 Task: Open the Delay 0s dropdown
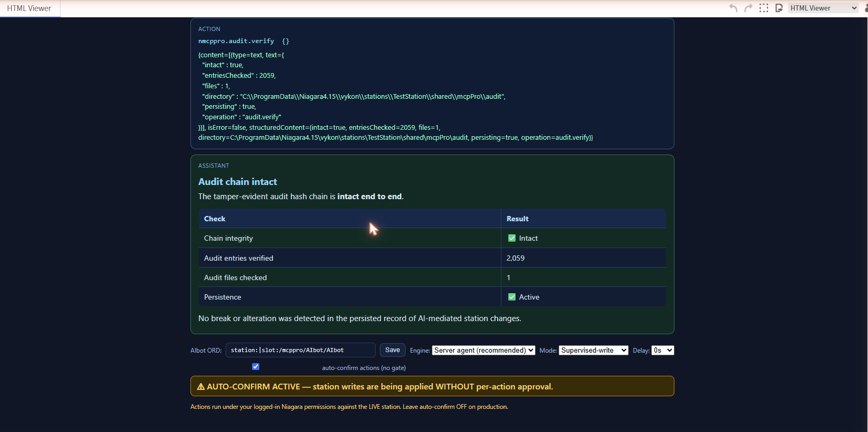663,351
